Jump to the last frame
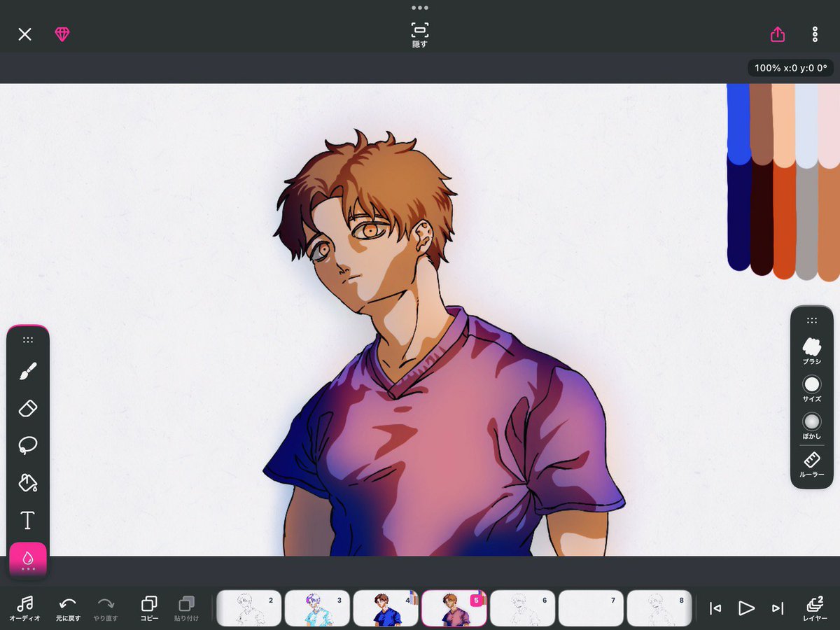The height and width of the screenshot is (630, 840). (x=778, y=608)
